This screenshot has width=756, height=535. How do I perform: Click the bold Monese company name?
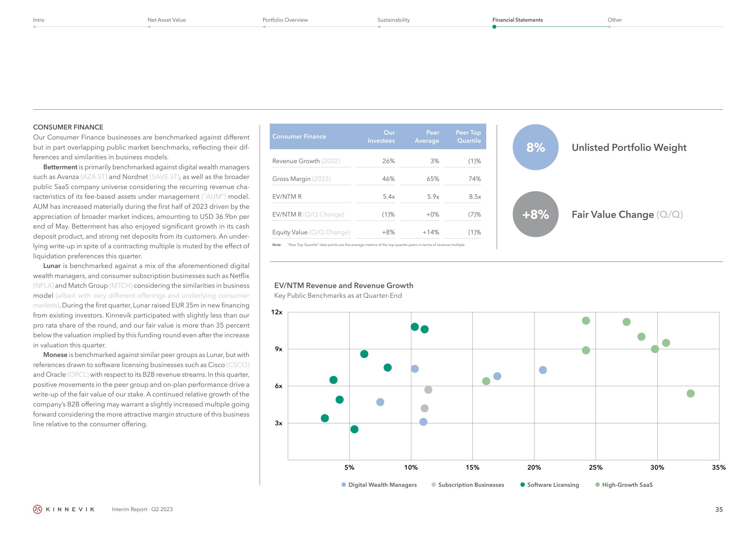tap(55, 355)
